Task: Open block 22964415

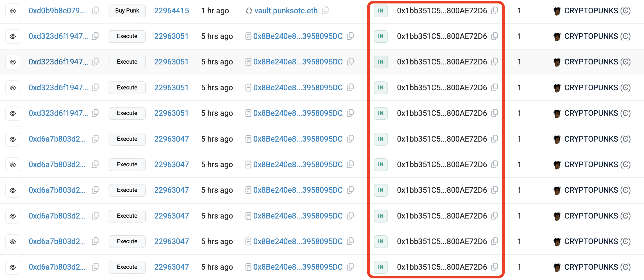Action: (171, 11)
